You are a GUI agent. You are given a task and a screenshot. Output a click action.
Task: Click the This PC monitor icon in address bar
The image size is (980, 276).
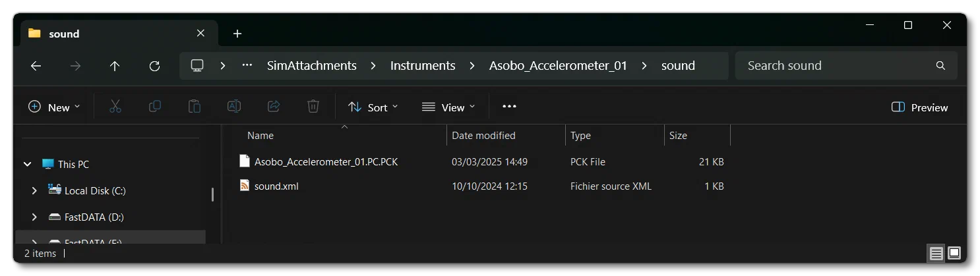tap(197, 65)
